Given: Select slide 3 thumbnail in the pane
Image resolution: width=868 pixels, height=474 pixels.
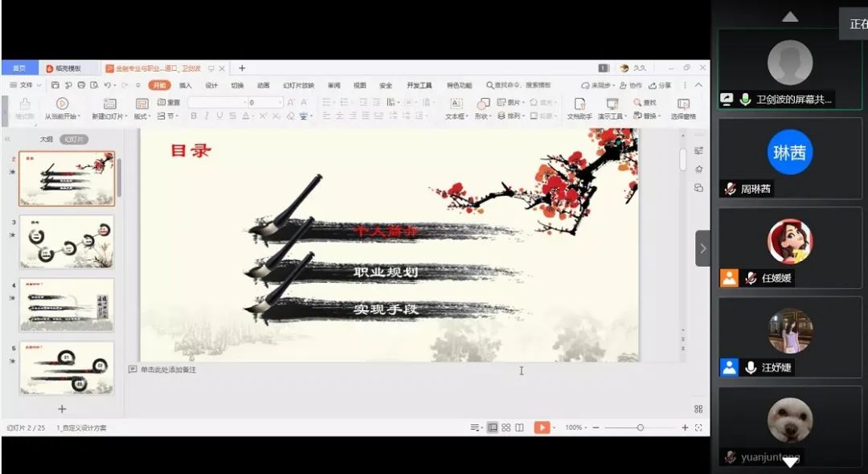Looking at the screenshot, I should (x=67, y=241).
